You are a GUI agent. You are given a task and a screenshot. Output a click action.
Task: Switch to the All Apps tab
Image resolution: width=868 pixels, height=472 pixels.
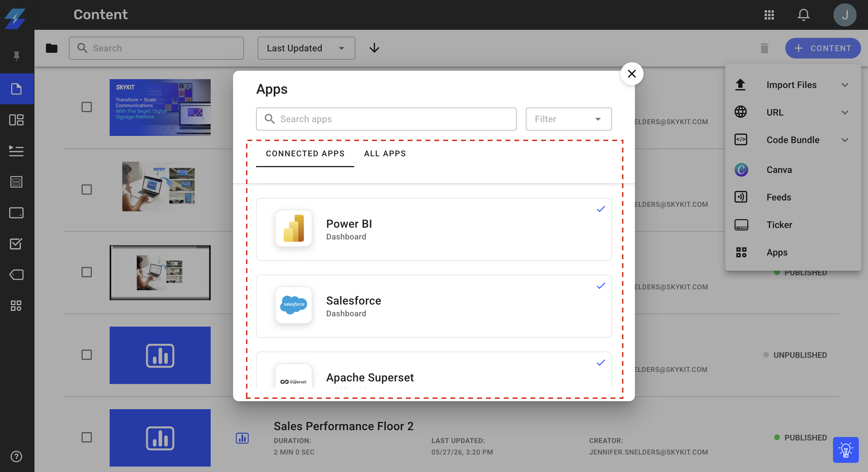click(385, 153)
